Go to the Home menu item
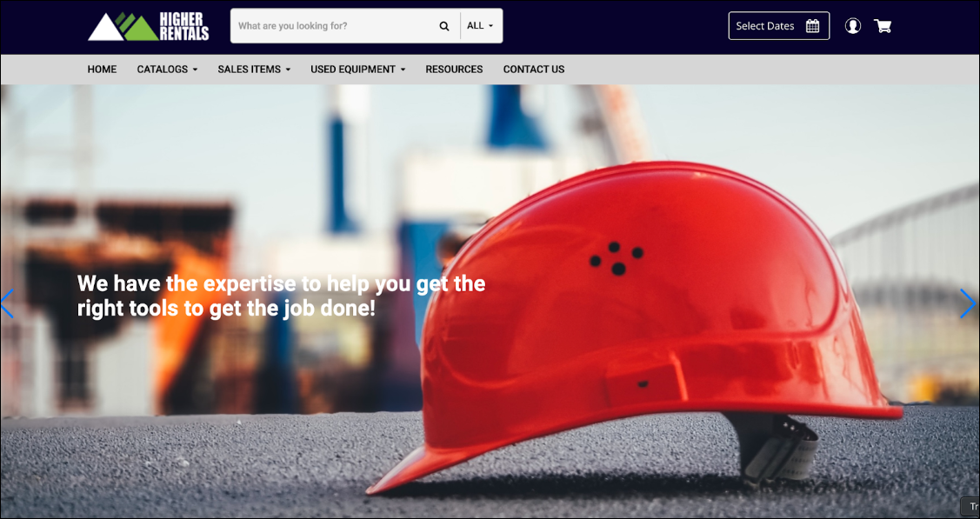980x519 pixels. (x=102, y=70)
